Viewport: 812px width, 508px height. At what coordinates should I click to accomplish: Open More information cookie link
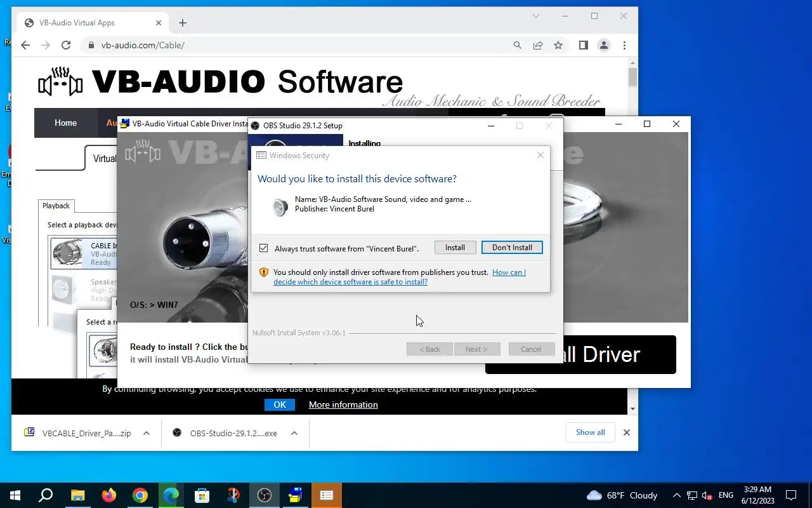coord(343,404)
